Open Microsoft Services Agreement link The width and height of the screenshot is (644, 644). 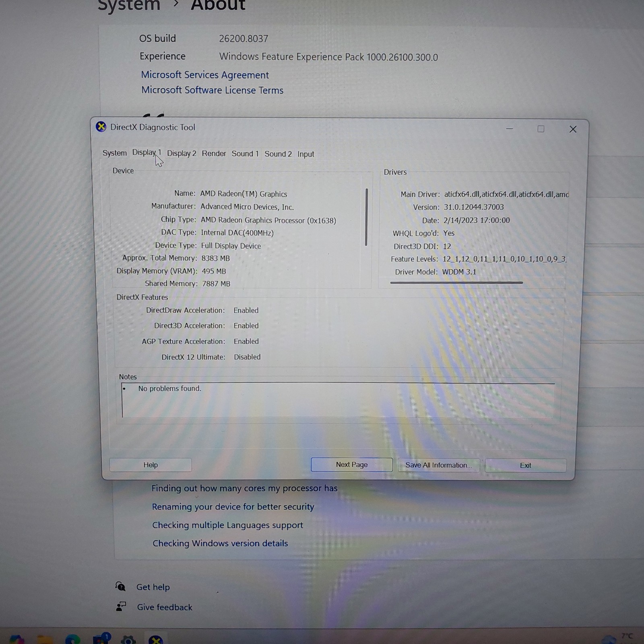(x=205, y=75)
